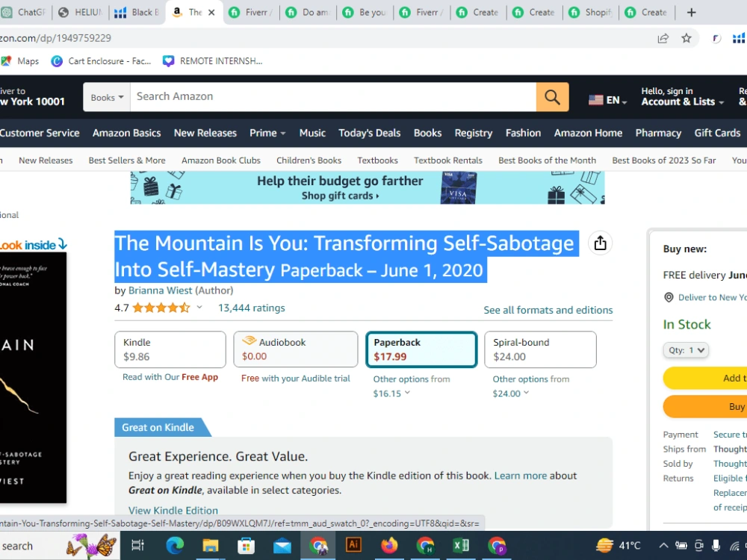Open Microsoft Edge from the taskbar
The height and width of the screenshot is (560, 747).
coord(175,545)
